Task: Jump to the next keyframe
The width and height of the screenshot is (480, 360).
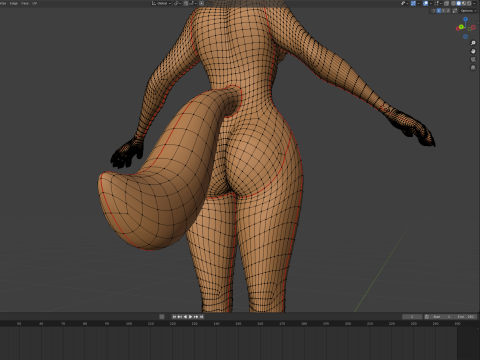Action: point(196,317)
